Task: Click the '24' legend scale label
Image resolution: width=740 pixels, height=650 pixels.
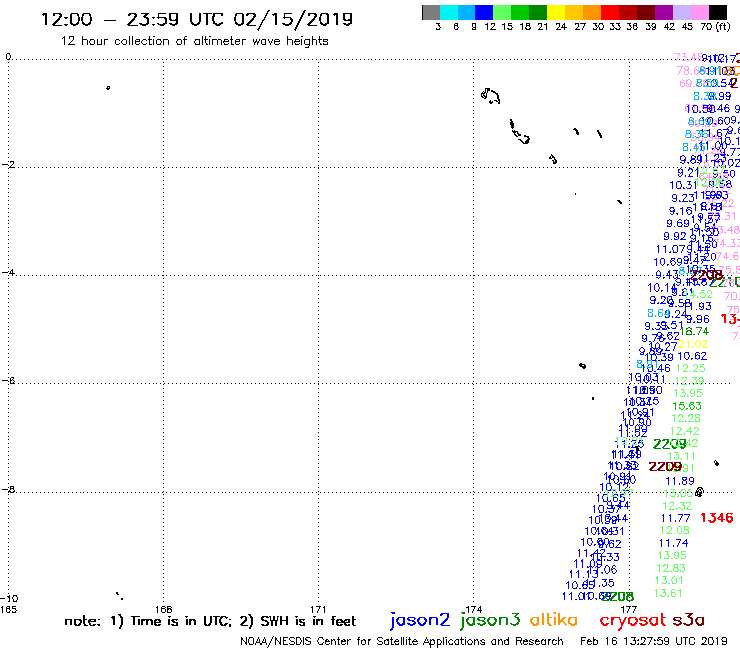Action: click(561, 27)
